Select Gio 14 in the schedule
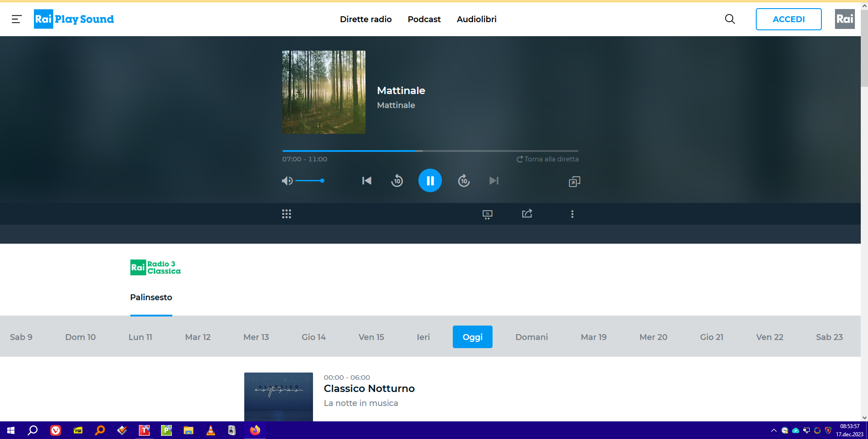 313,337
